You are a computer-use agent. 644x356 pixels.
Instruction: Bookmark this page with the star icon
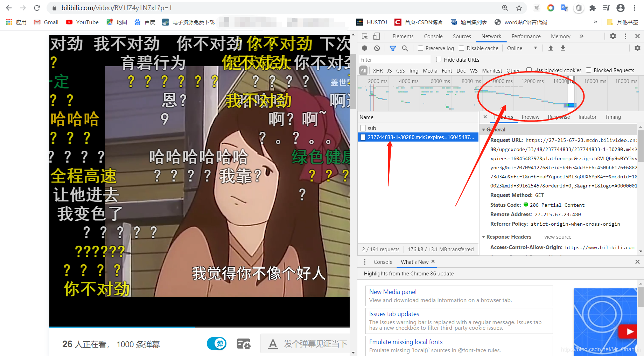tap(519, 8)
